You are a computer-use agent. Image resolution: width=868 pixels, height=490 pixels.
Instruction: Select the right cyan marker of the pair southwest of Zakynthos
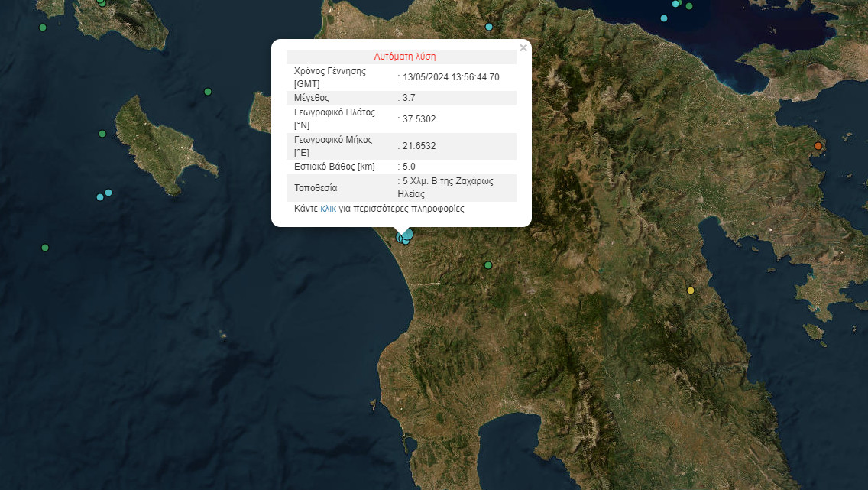point(108,193)
